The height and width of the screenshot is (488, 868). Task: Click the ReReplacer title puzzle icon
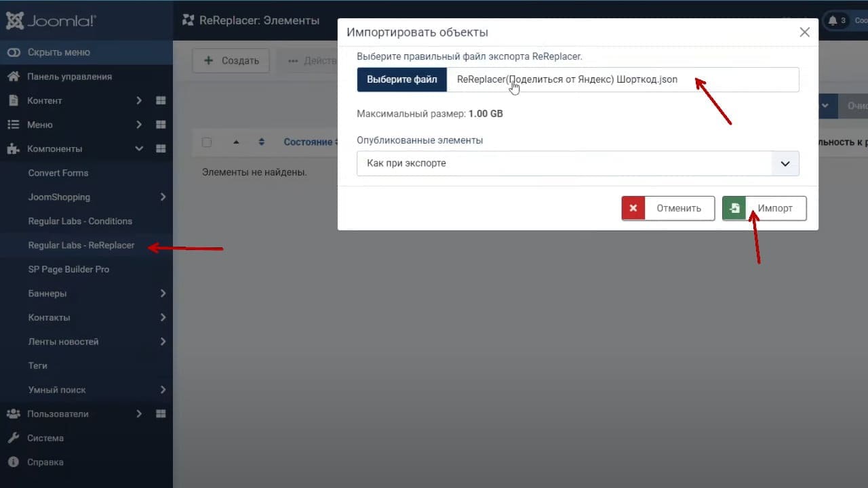[x=189, y=20]
